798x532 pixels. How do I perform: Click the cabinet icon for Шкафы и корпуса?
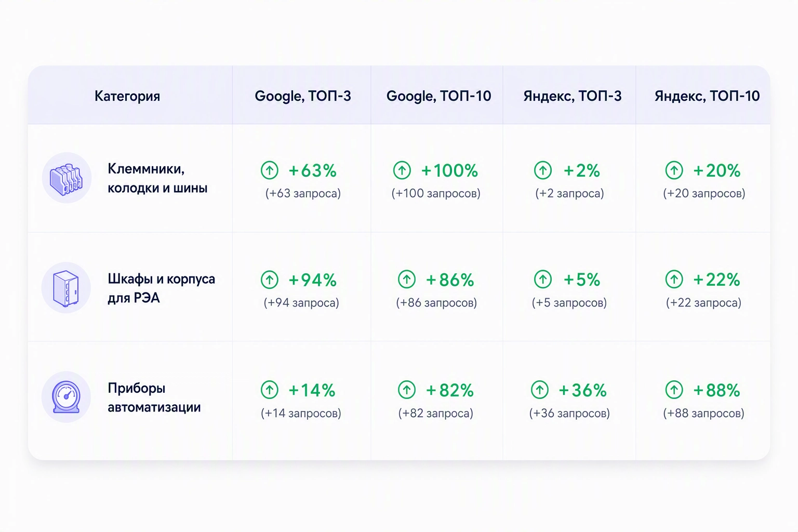point(66,288)
